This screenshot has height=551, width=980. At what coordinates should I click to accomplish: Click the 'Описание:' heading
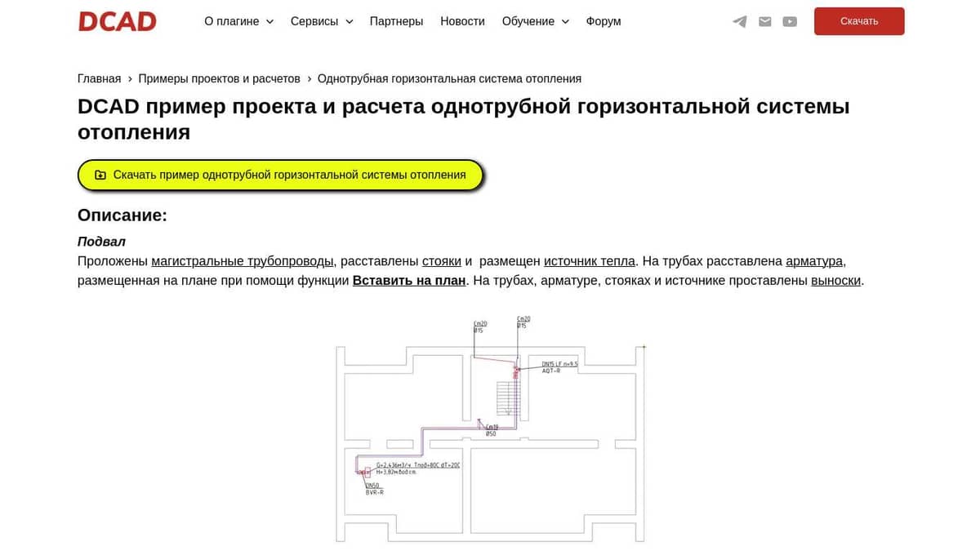coord(122,216)
